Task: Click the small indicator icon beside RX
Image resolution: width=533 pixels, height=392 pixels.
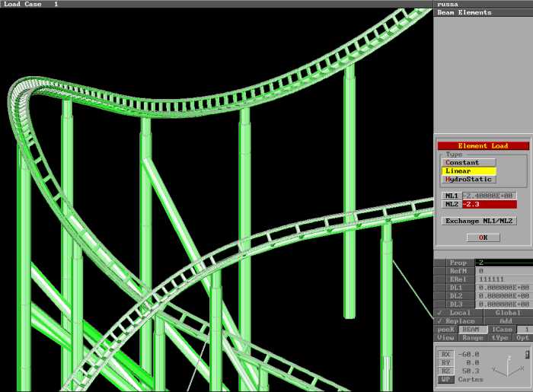Action: pyautogui.click(x=528, y=355)
